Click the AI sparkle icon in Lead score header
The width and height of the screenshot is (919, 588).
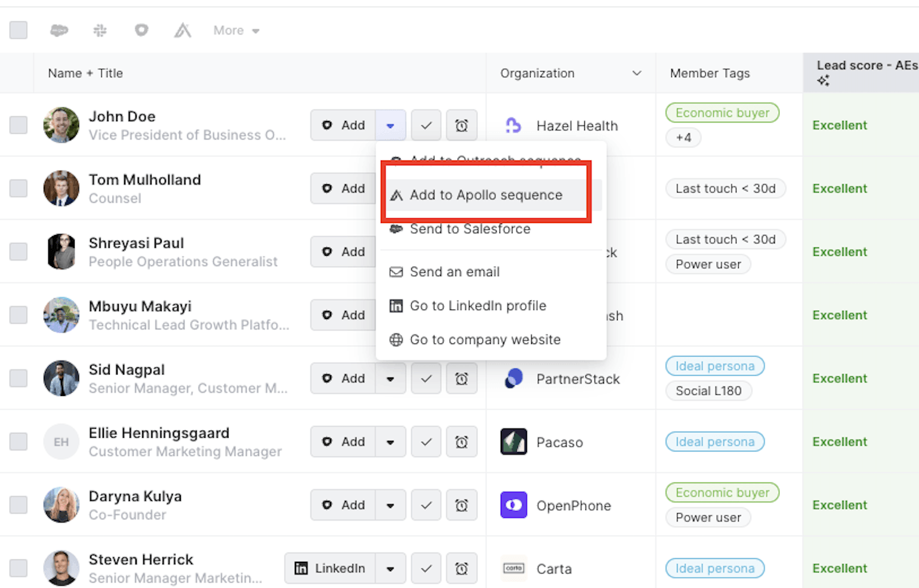click(824, 81)
